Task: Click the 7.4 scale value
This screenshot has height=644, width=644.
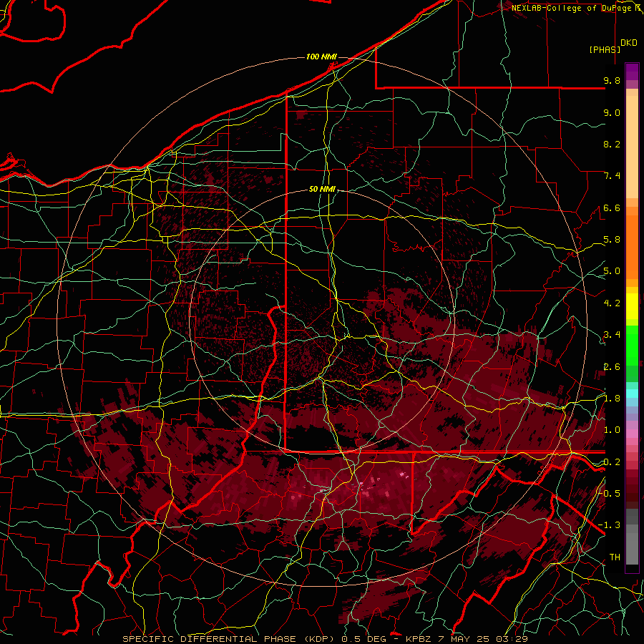Action: coord(612,176)
